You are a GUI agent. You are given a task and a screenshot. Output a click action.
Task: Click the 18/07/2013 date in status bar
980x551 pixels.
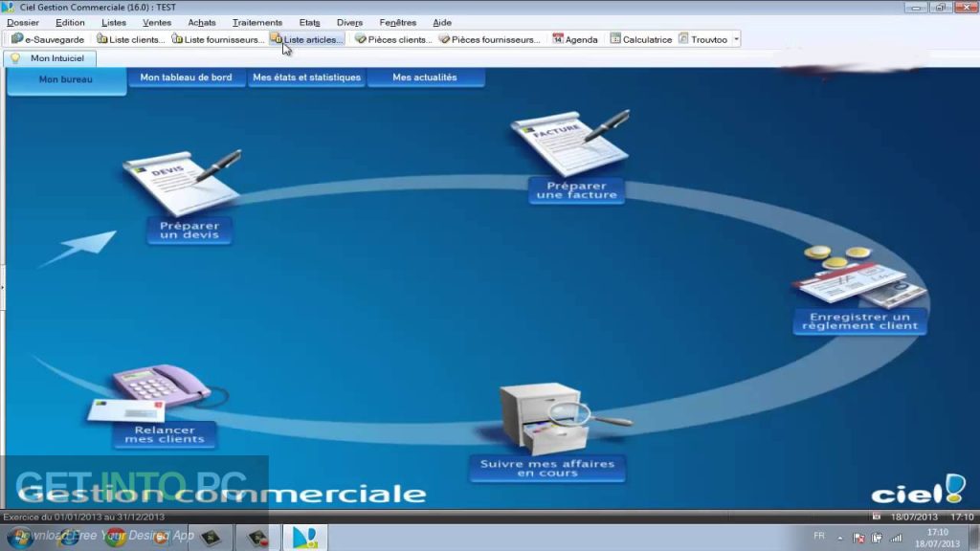pyautogui.click(x=914, y=518)
